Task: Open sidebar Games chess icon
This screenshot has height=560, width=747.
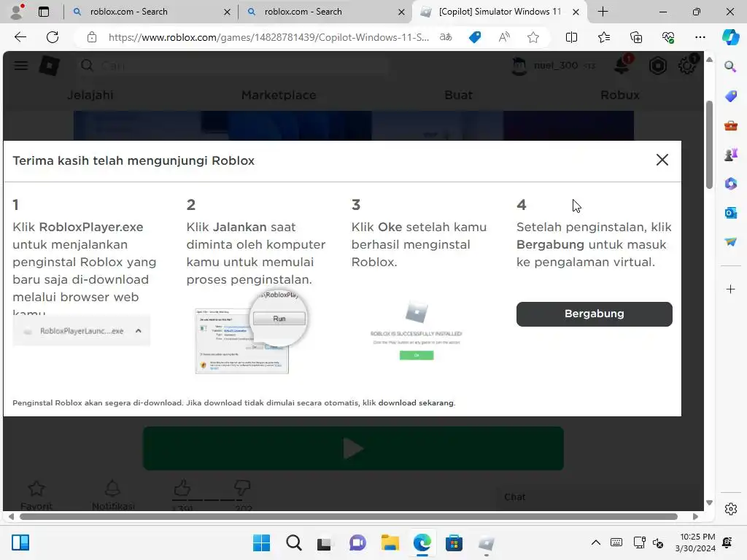Action: (730, 155)
